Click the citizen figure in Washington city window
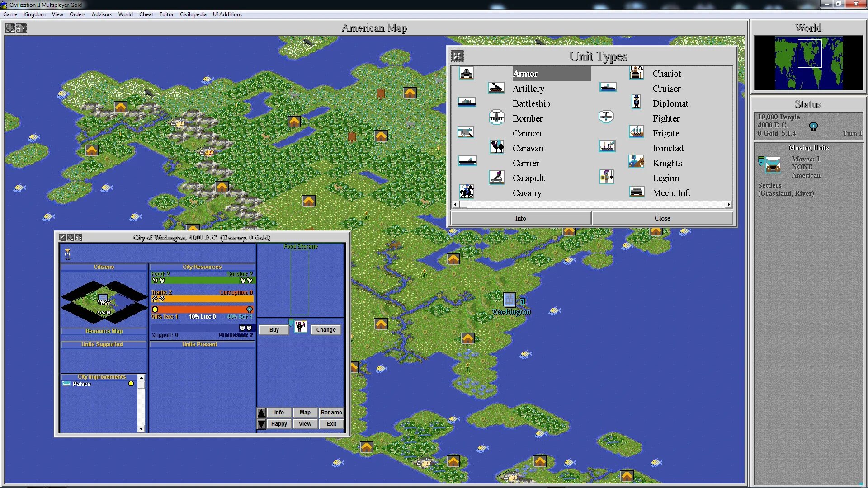 click(67, 254)
